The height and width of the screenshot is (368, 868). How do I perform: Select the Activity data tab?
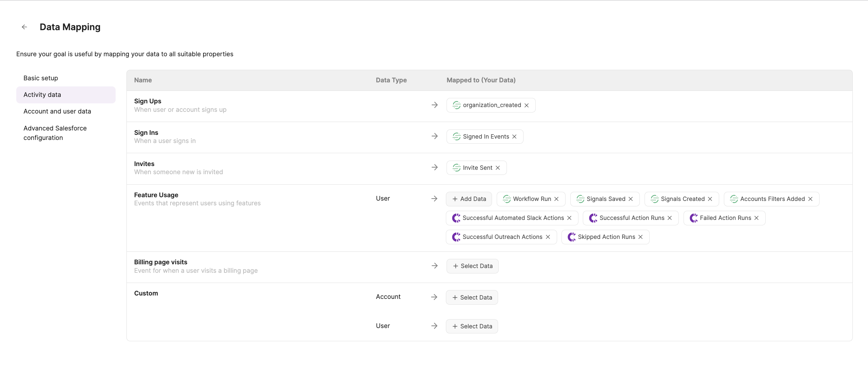tap(42, 95)
